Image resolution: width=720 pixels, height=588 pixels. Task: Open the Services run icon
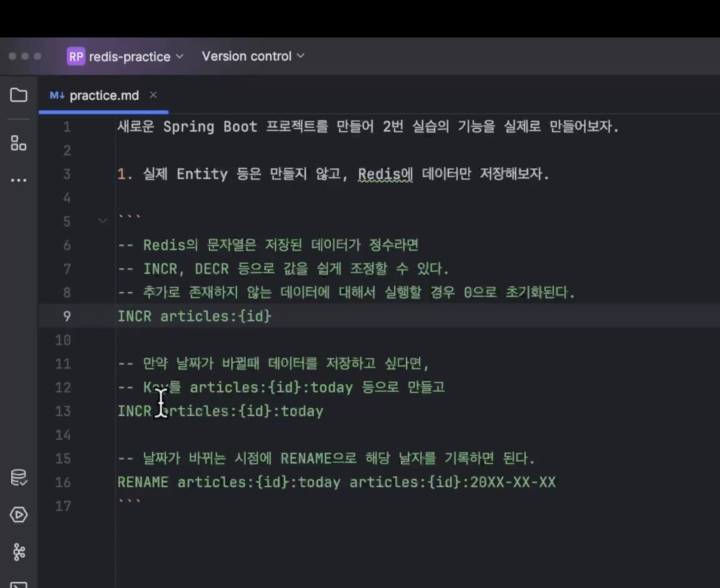pos(19,515)
